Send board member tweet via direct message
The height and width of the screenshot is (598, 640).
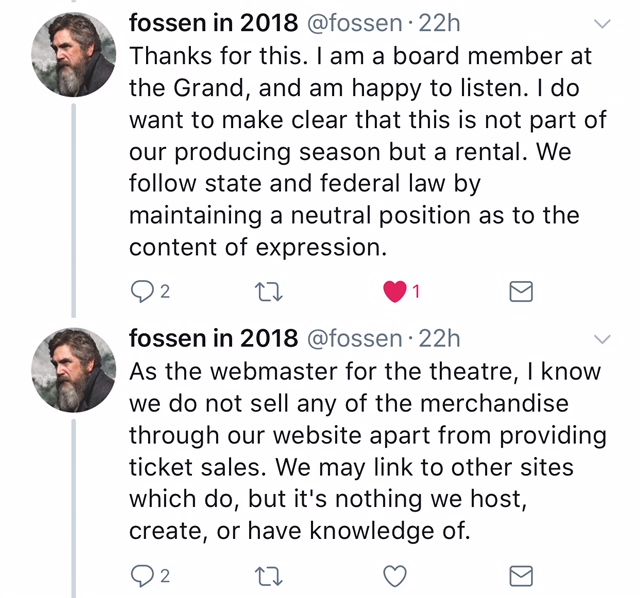click(x=522, y=292)
